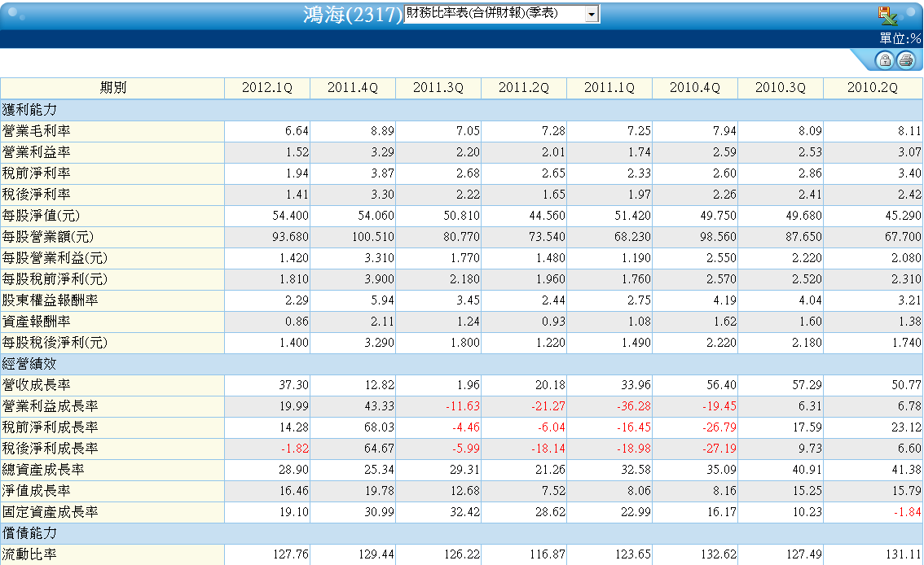Screen dimensions: 924x565
Task: Click the 償債能力 section header
Action: point(29,533)
